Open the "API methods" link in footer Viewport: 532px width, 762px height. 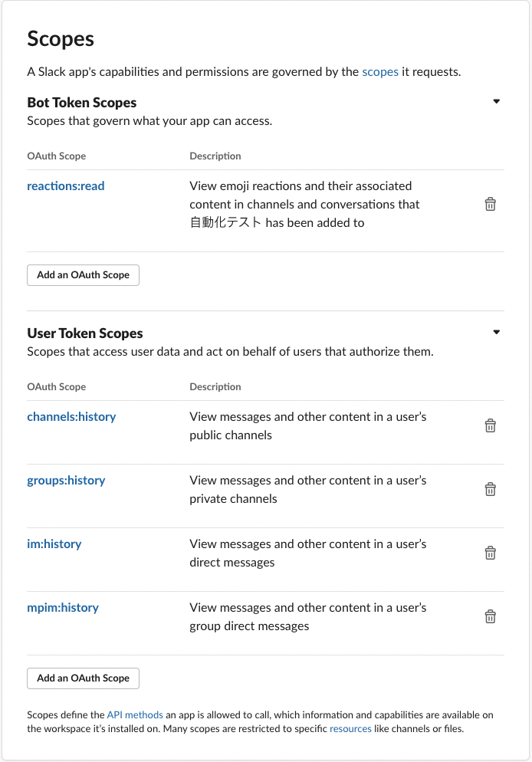[135, 715]
